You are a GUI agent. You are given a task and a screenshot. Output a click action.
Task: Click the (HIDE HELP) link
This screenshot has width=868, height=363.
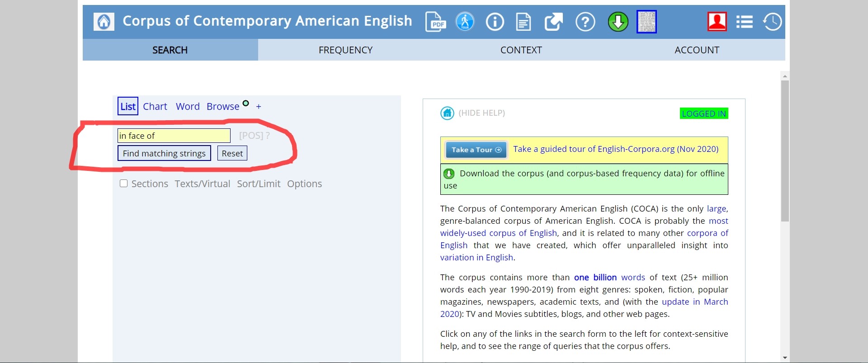(481, 113)
